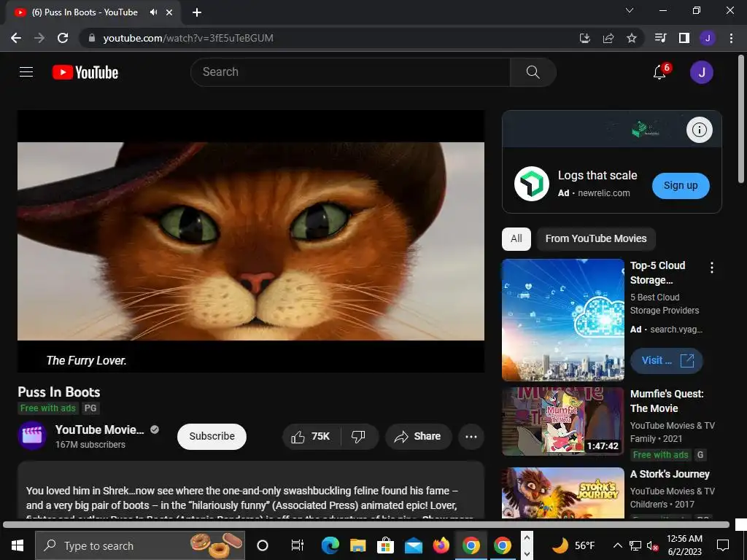Click the Puss In Boots video player
The height and width of the screenshot is (560, 747).
(251, 241)
